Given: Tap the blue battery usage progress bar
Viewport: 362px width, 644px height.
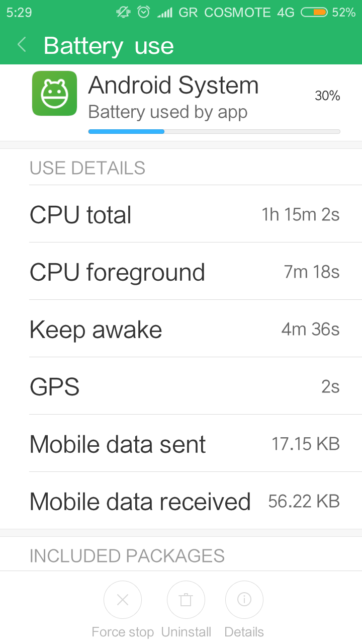Looking at the screenshot, I should (x=126, y=131).
